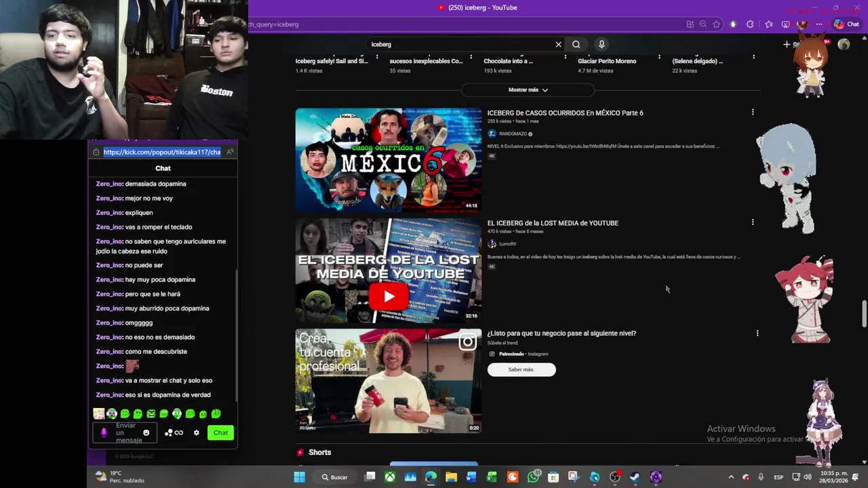
Task: Open the emoji picker in the chat input
Action: (146, 432)
